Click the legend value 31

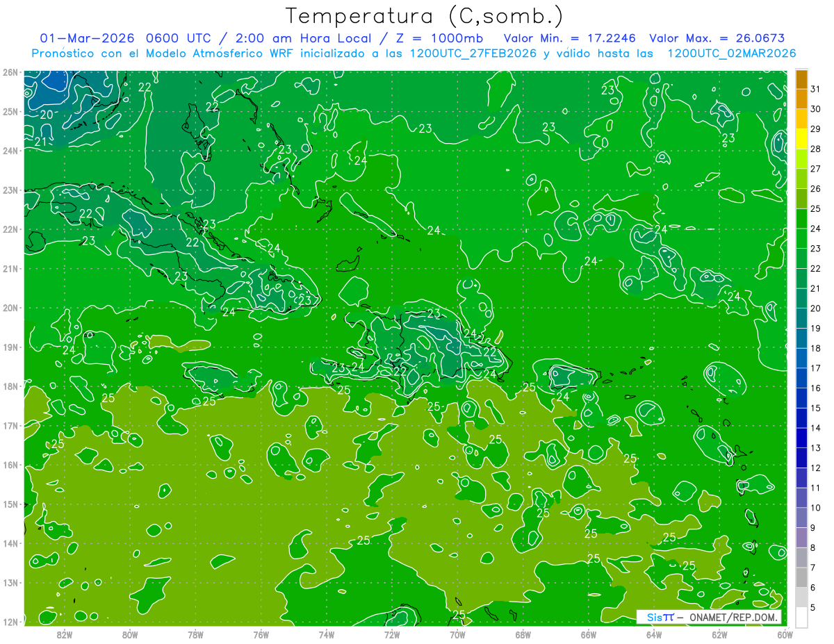[816, 89]
